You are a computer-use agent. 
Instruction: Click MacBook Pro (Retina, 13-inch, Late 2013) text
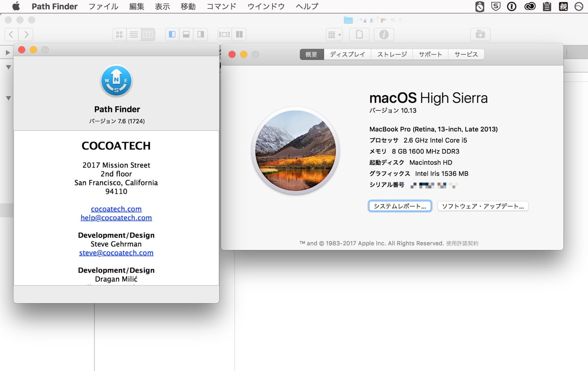click(x=434, y=129)
